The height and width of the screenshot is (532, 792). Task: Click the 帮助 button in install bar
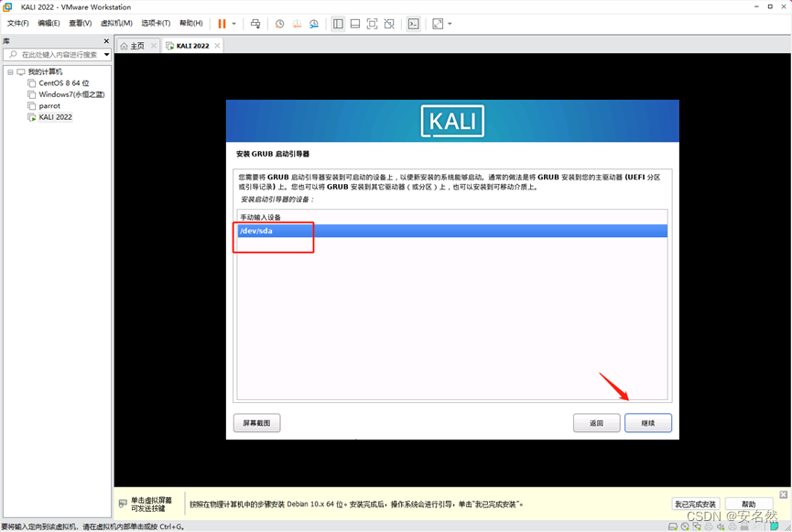(x=749, y=504)
